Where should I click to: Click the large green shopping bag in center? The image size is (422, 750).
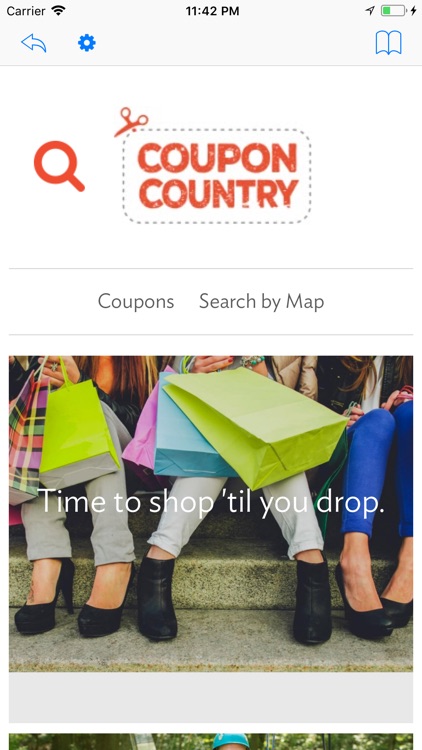[x=256, y=426]
